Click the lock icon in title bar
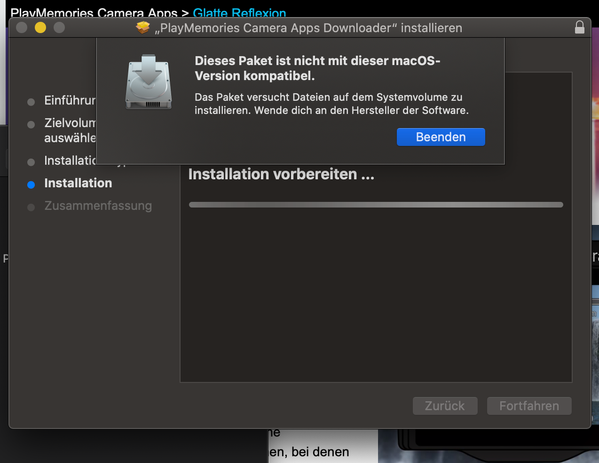 pos(579,27)
